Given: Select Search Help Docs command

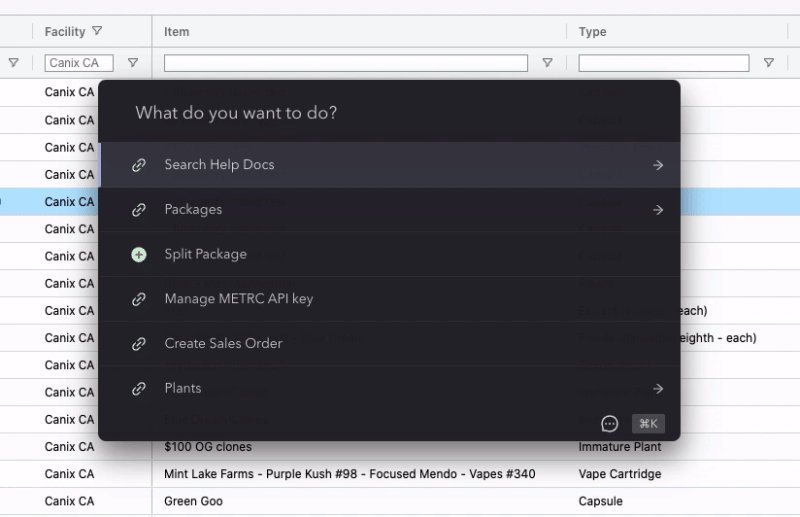Looking at the screenshot, I should coord(389,165).
